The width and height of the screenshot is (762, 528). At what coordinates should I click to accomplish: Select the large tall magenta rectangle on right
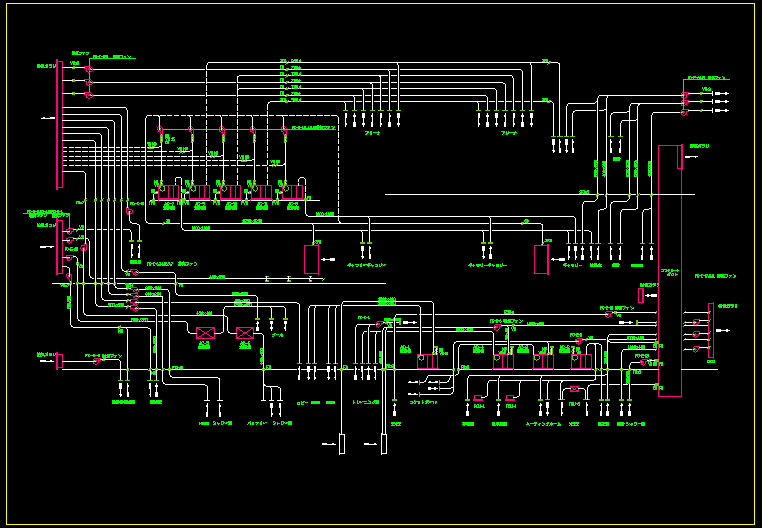[x=667, y=270]
